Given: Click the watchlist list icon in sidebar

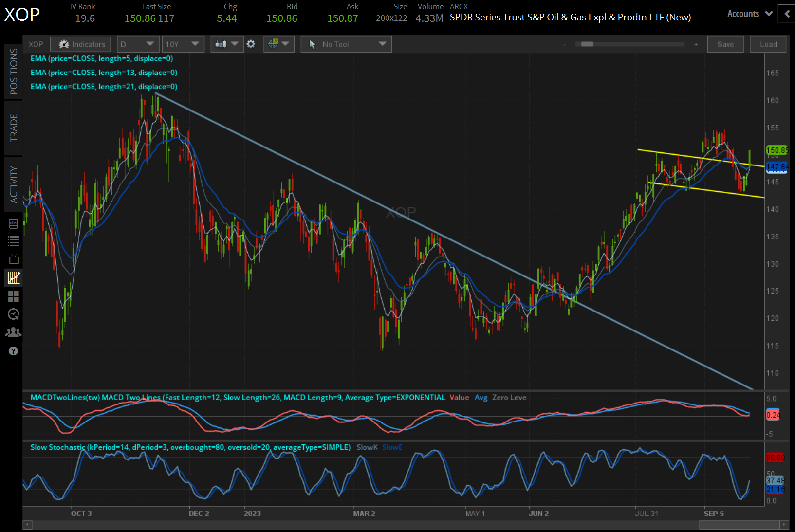Looking at the screenshot, I should 13,240.
